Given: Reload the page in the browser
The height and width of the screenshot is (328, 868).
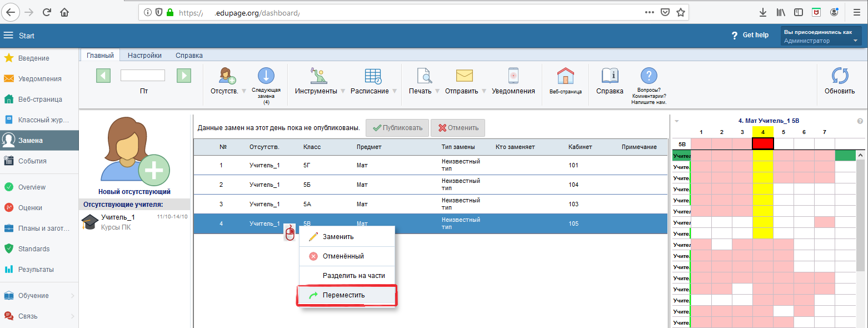Looking at the screenshot, I should [x=47, y=12].
